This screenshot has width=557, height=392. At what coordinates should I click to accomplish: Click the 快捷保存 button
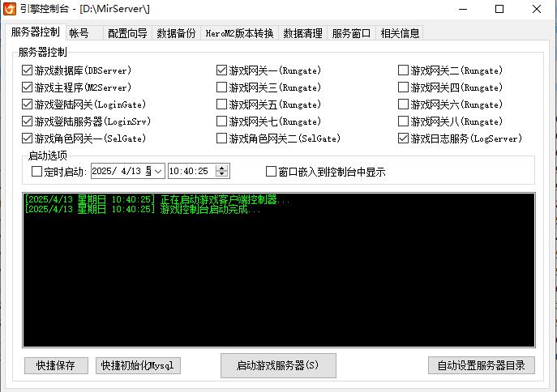pyautogui.click(x=56, y=365)
